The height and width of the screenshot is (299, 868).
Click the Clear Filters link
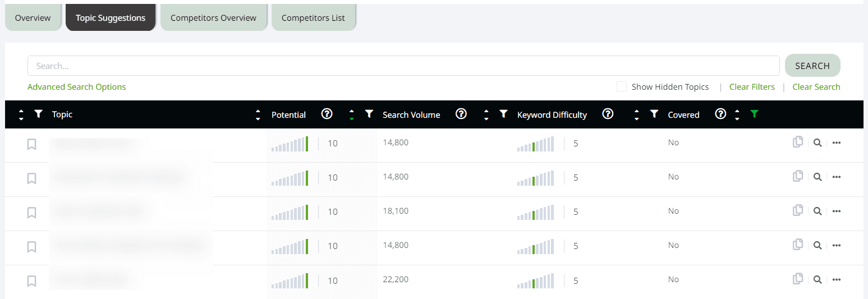tap(752, 87)
